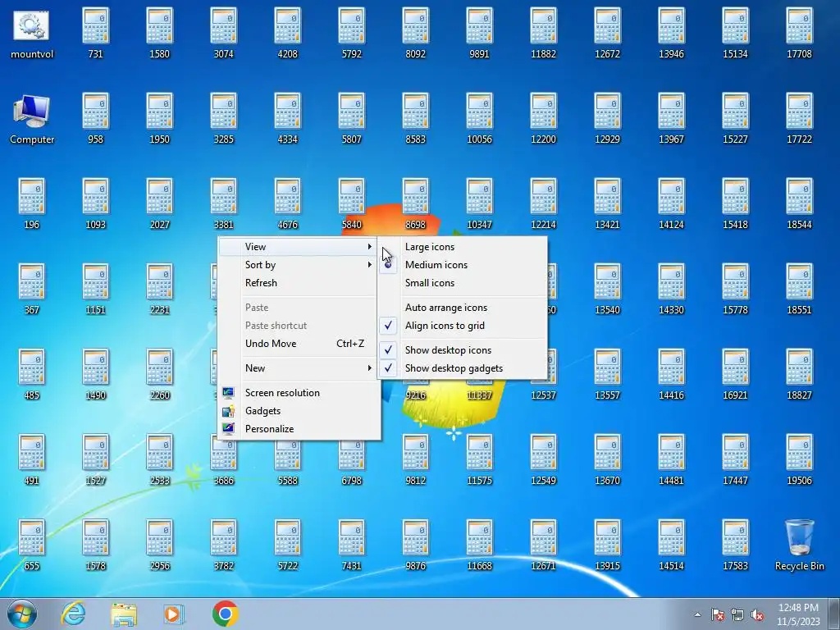Open the muted volume tray icon
The width and height of the screenshot is (840, 630).
tap(757, 614)
